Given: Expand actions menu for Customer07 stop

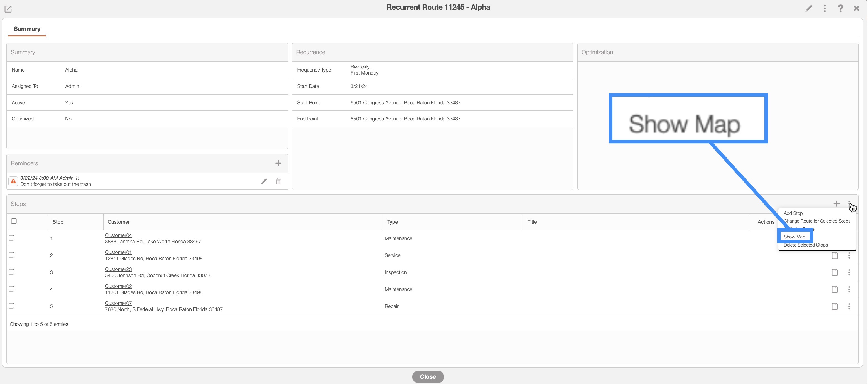Looking at the screenshot, I should [849, 306].
